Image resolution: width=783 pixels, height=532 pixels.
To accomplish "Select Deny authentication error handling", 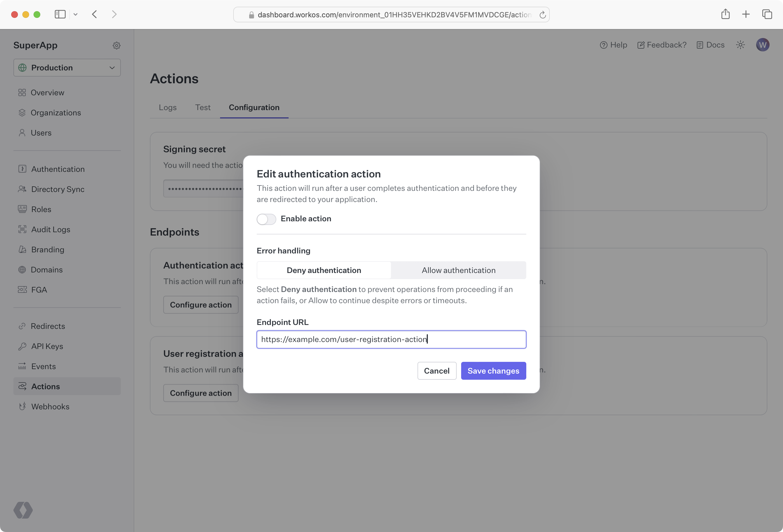I will (324, 270).
